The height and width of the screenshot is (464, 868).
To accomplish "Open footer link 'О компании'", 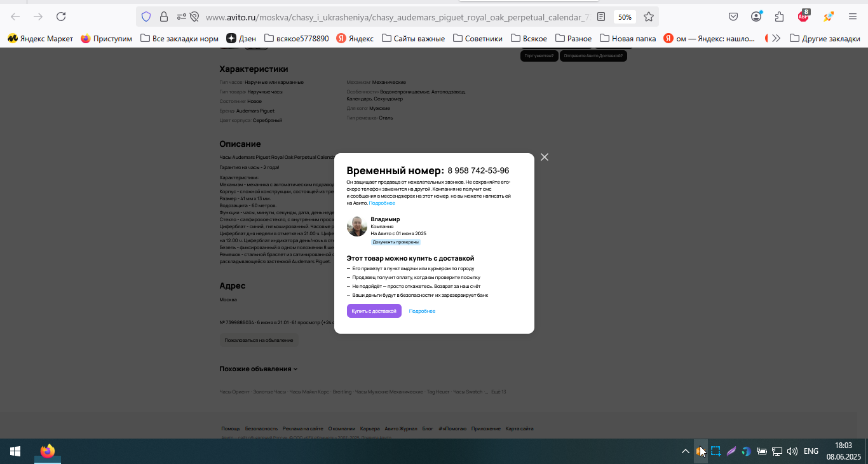I will [x=342, y=428].
